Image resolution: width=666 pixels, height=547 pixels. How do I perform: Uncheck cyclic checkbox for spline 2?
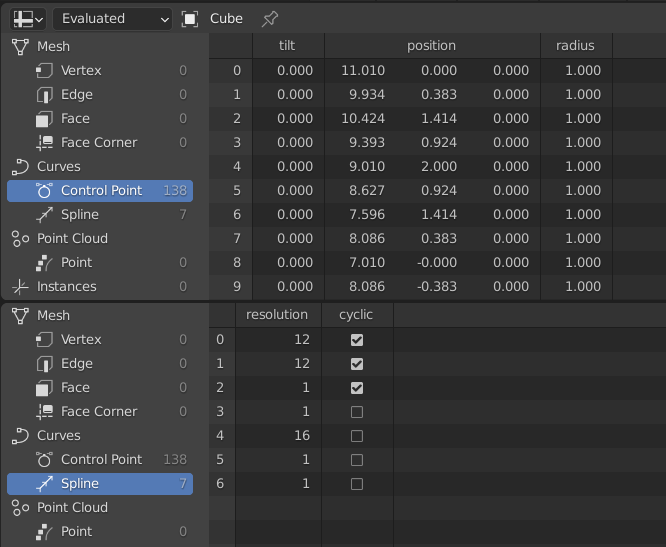(x=357, y=388)
